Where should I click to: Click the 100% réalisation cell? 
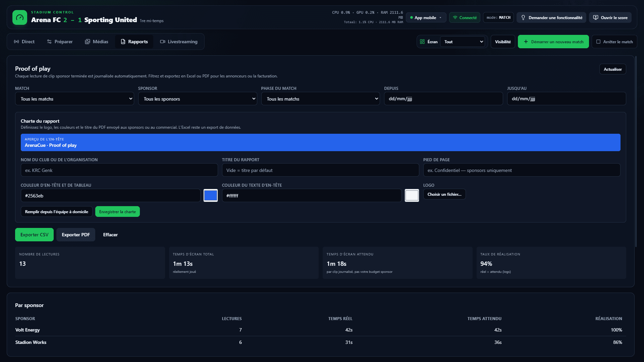[x=616, y=330]
